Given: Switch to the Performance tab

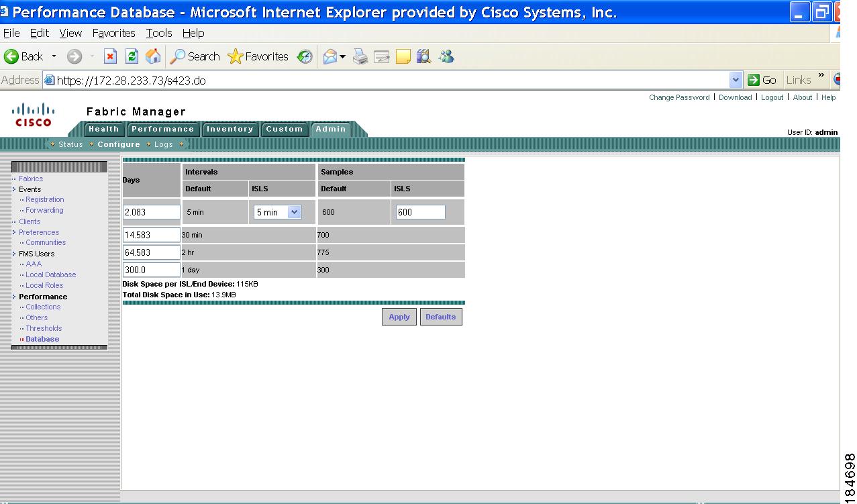Looking at the screenshot, I should tap(162, 130).
